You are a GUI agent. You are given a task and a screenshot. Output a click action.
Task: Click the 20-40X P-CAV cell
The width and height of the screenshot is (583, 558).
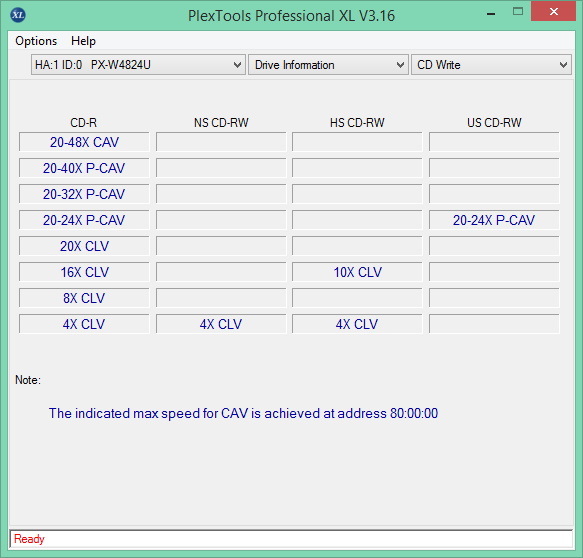click(x=84, y=168)
